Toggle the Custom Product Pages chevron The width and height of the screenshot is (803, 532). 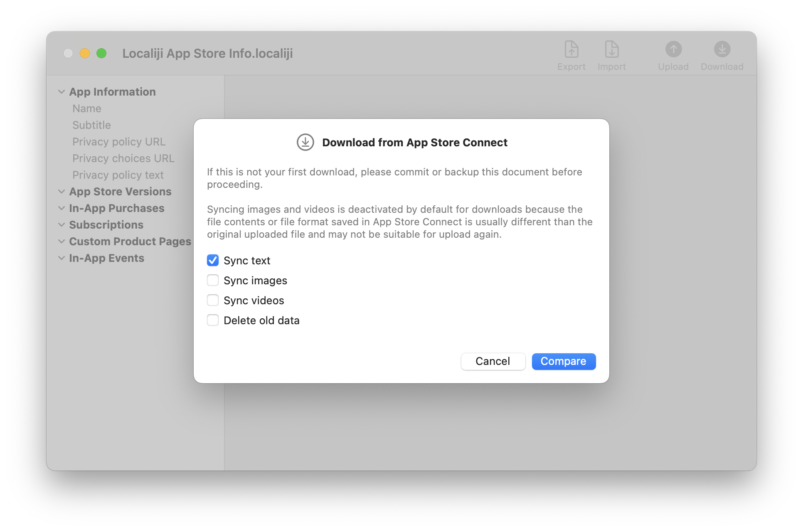(x=62, y=241)
